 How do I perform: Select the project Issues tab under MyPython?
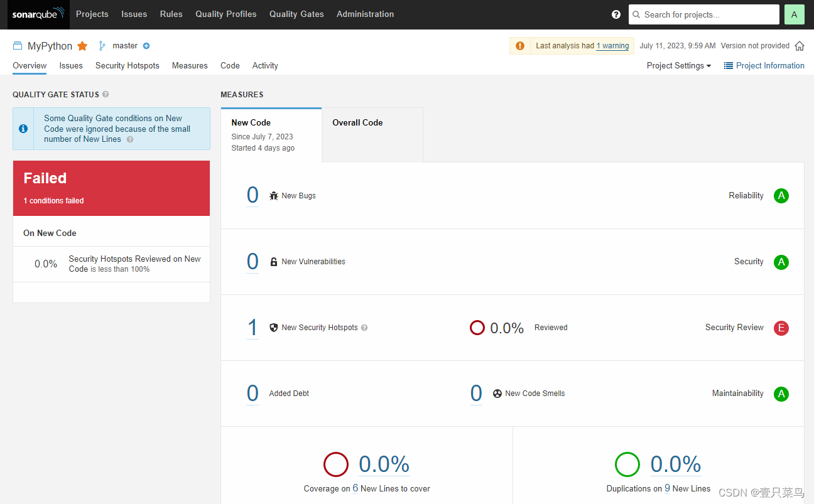(x=71, y=65)
